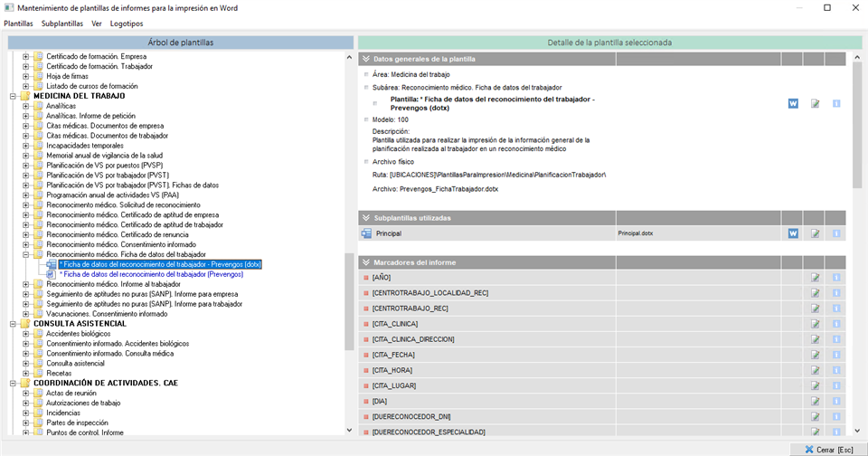Click the [DUERECONOCEDOR_ESPECIALIDAD] marker text
Image resolution: width=868 pixels, height=456 pixels.
pos(429,432)
